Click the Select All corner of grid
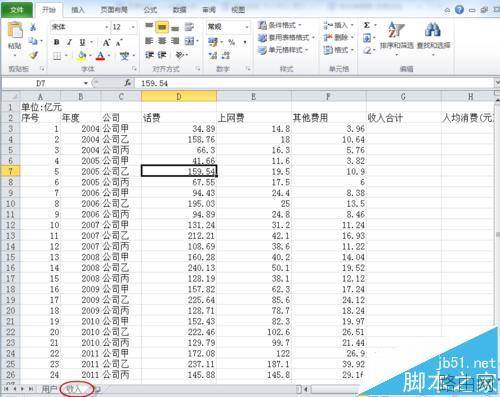 11,97
